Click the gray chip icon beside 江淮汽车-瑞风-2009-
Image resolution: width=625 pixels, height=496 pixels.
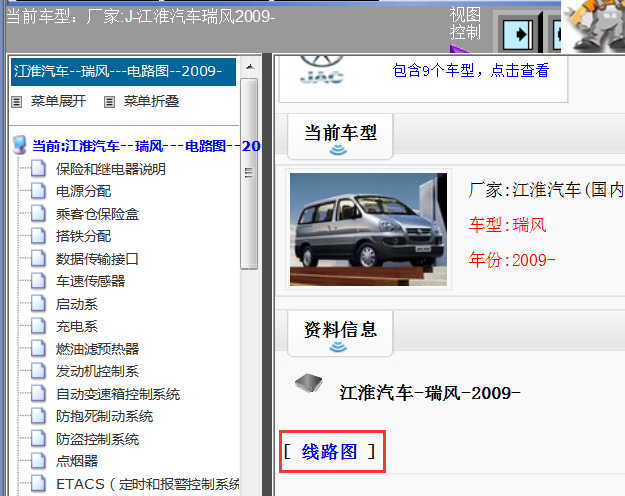point(309,383)
